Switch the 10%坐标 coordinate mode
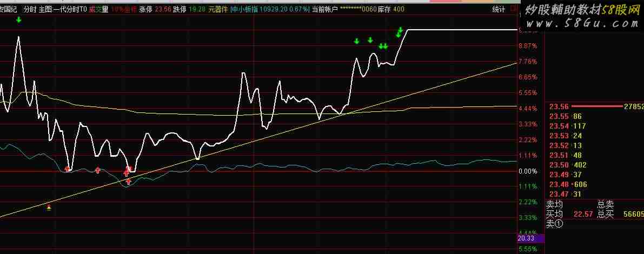 click(124, 9)
